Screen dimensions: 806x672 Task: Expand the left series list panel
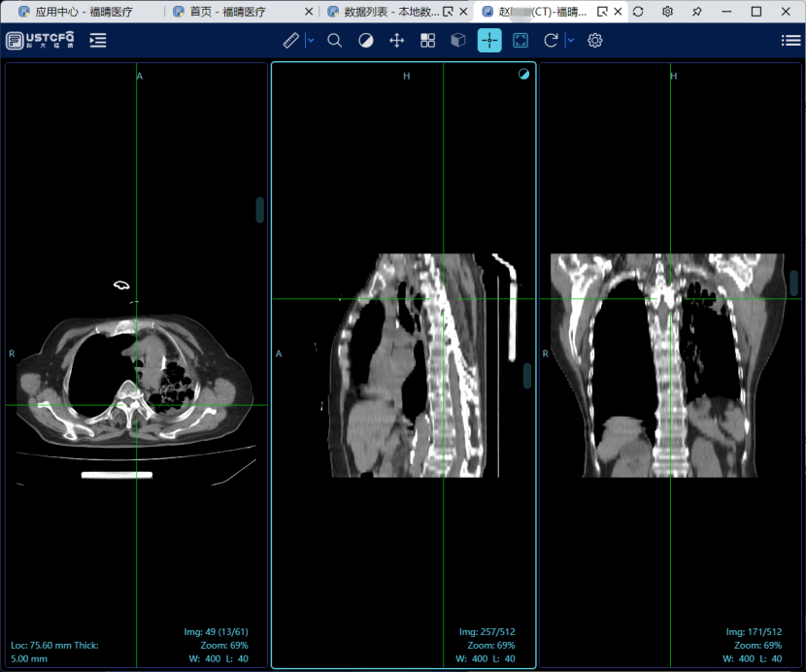[x=98, y=41]
